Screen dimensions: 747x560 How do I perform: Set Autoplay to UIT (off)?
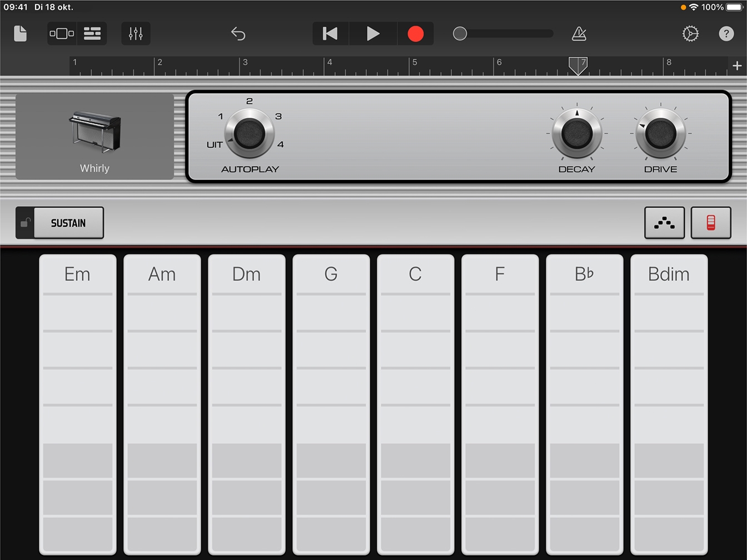pos(215,144)
